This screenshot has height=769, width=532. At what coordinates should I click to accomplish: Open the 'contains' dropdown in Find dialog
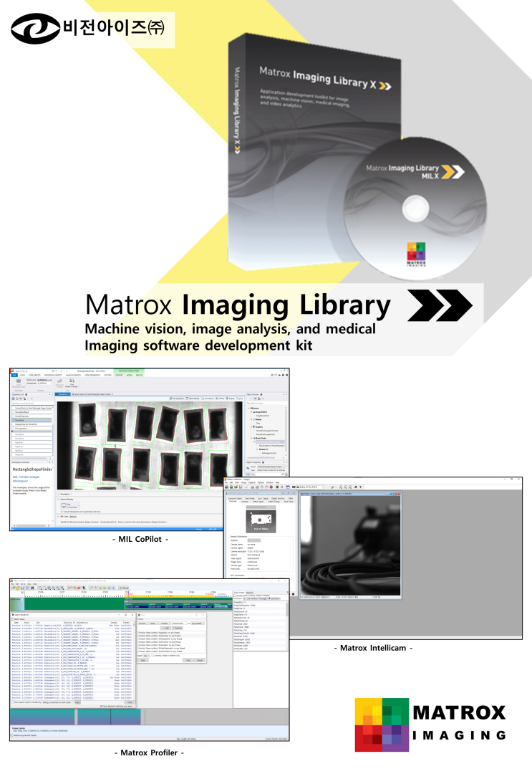pos(165,624)
